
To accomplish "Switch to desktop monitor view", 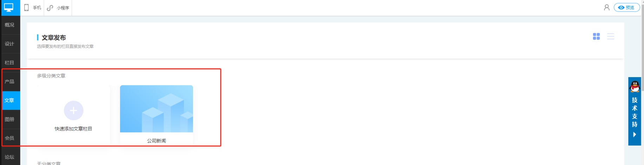I will (9, 7).
